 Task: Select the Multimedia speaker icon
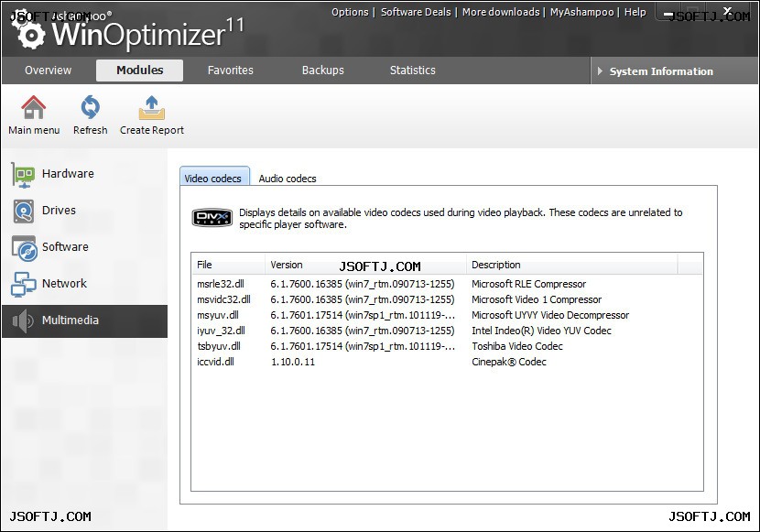click(x=23, y=320)
